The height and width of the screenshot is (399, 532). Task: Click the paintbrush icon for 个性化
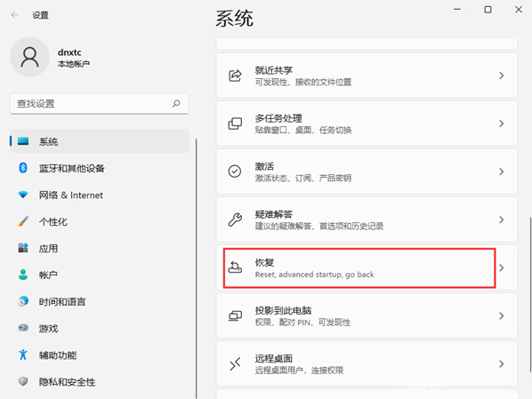pyautogui.click(x=23, y=221)
